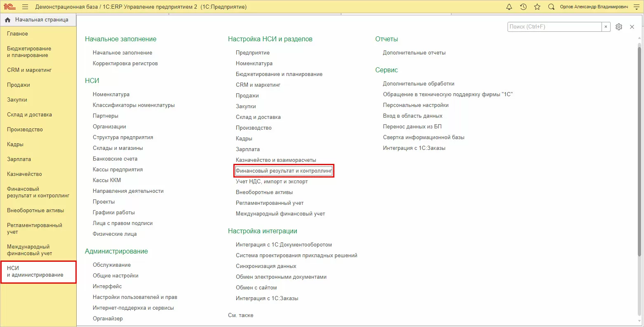644x327 pixels.
Task: Open Настройки пользователей и прав link
Action: (x=135, y=297)
